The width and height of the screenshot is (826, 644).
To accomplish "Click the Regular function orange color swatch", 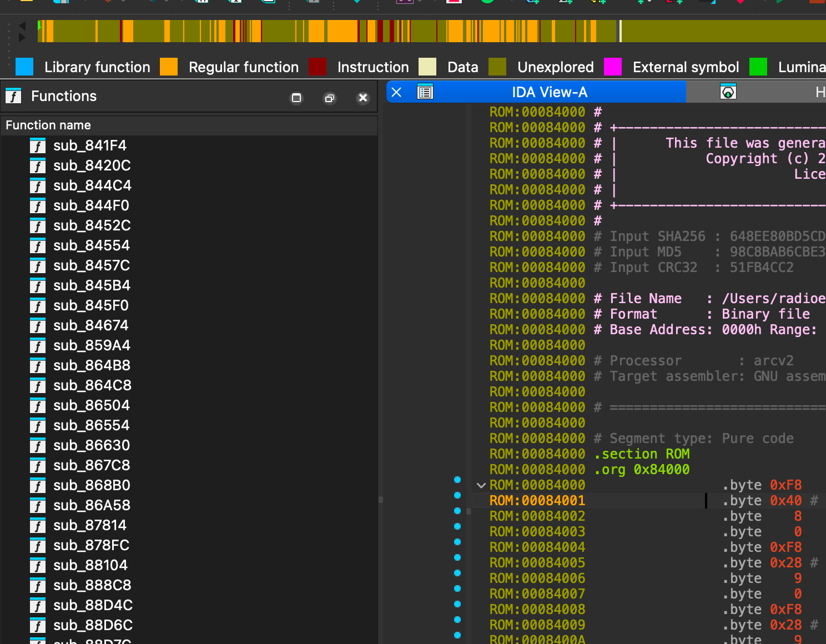I will point(169,67).
